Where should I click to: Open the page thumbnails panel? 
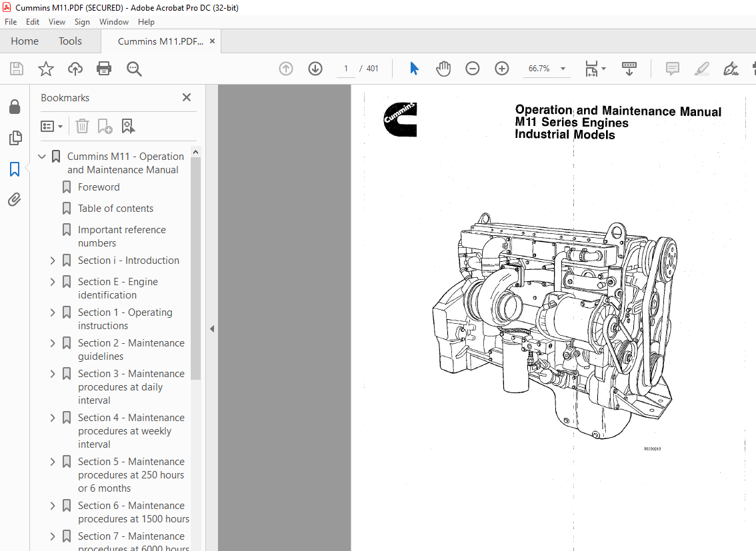pos(15,138)
